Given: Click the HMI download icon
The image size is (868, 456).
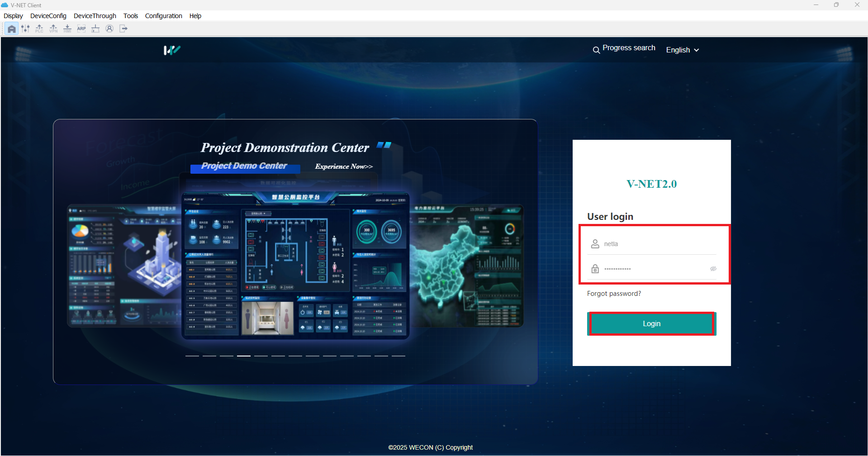Looking at the screenshot, I should pyautogui.click(x=67, y=28).
